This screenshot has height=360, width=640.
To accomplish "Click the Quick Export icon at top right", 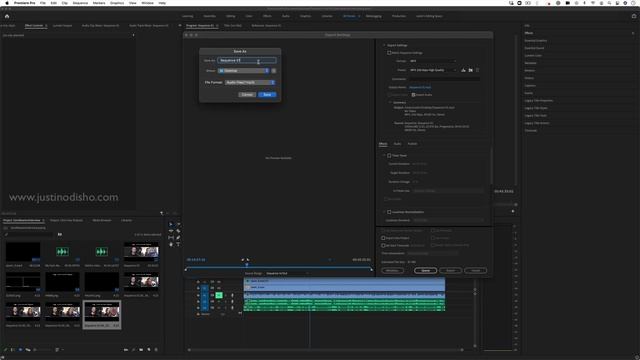I will pos(634,16).
